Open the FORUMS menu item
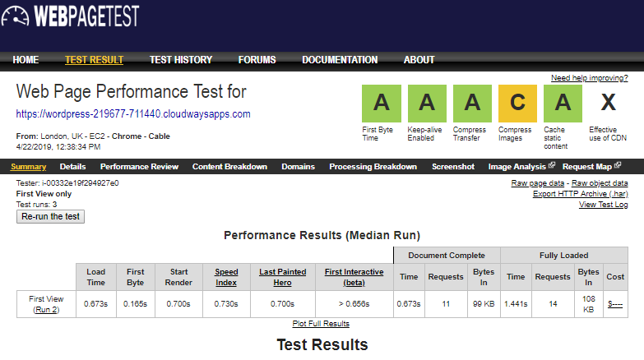 pos(257,60)
